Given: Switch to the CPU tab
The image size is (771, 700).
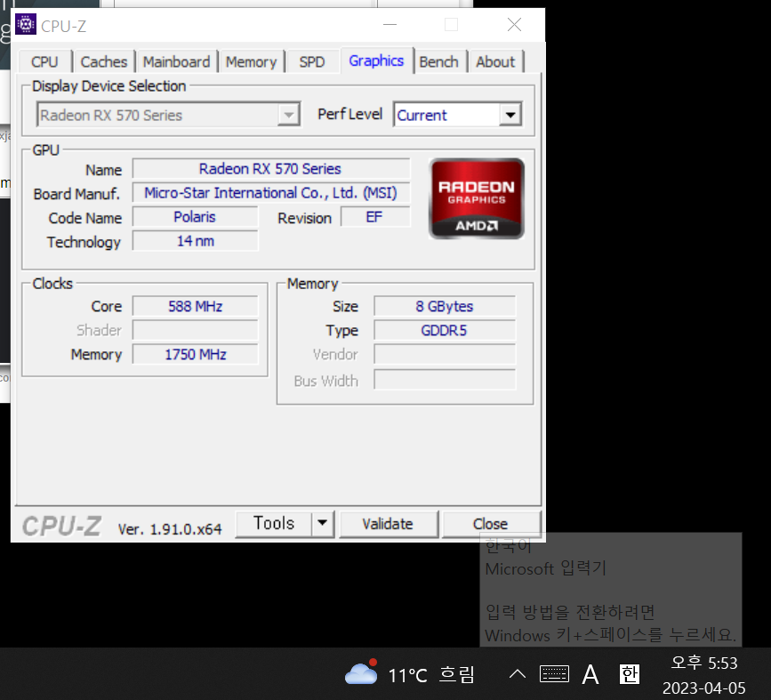Looking at the screenshot, I should click(x=44, y=62).
